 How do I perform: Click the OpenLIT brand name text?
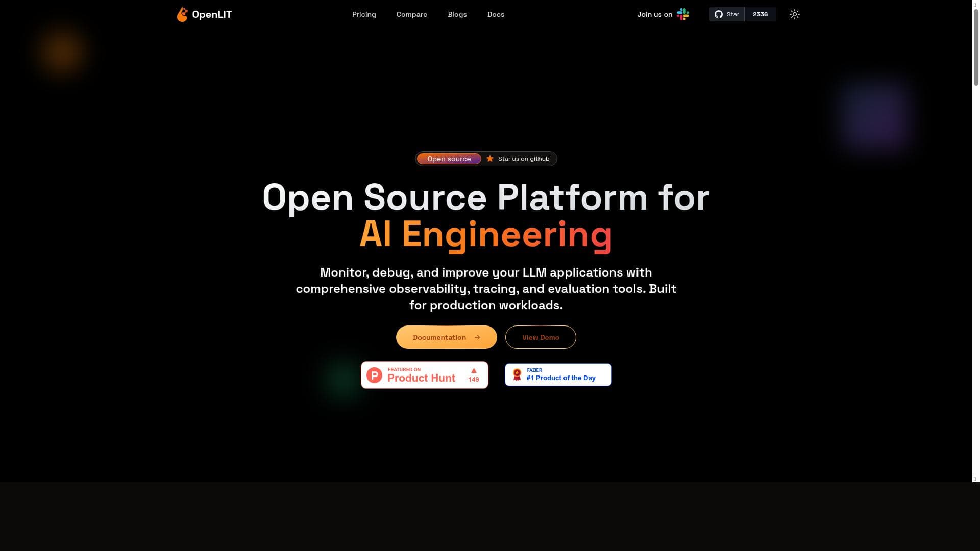click(212, 14)
